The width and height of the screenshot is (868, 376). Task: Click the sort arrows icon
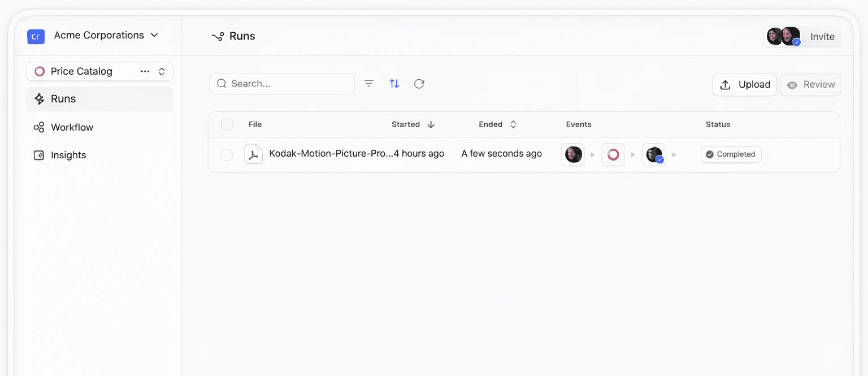[394, 84]
